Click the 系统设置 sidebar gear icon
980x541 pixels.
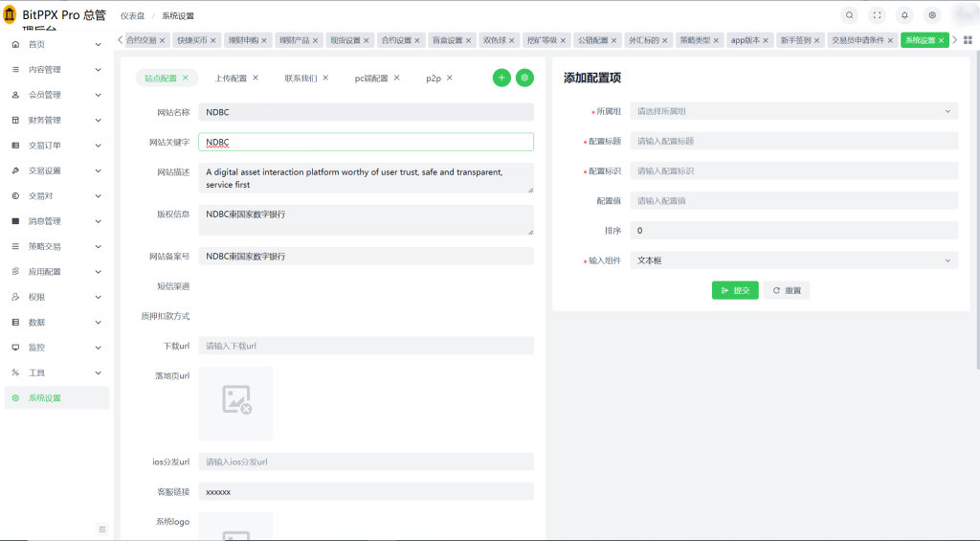coord(15,397)
